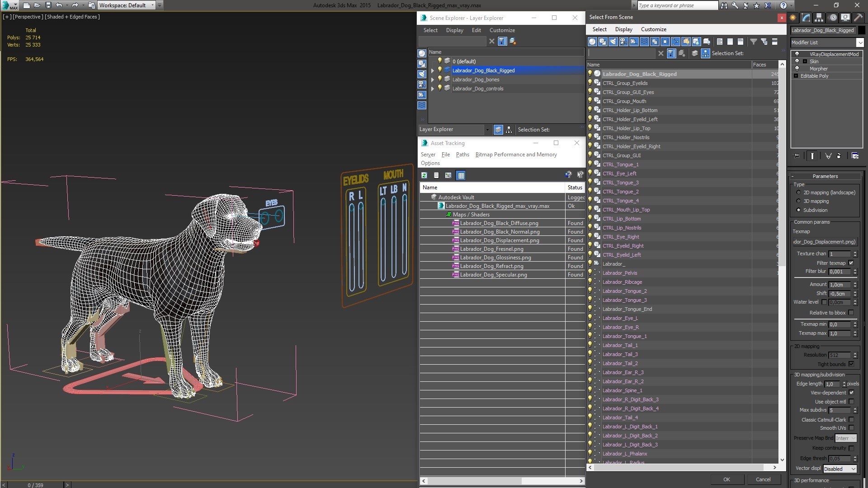Open the Display command panel tab

845,17
